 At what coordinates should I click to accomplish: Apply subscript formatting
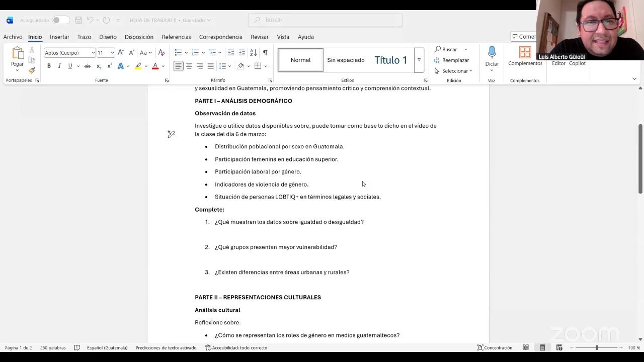[99, 66]
